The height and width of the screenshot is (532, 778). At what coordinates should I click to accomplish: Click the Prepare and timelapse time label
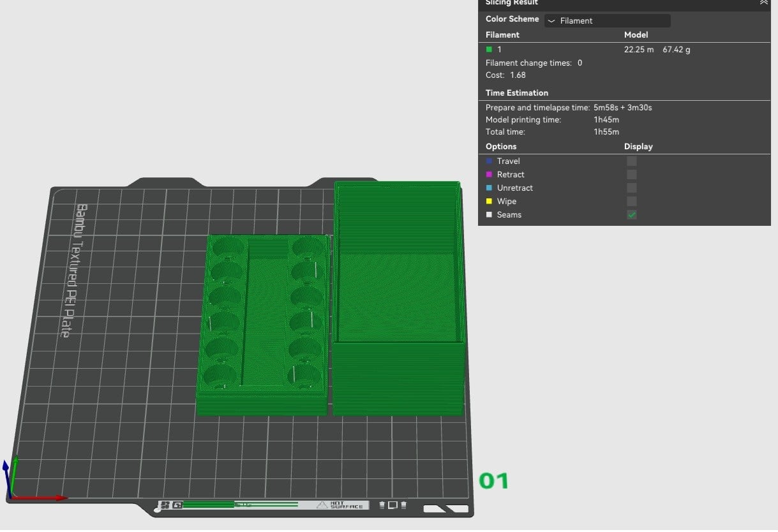pos(537,108)
